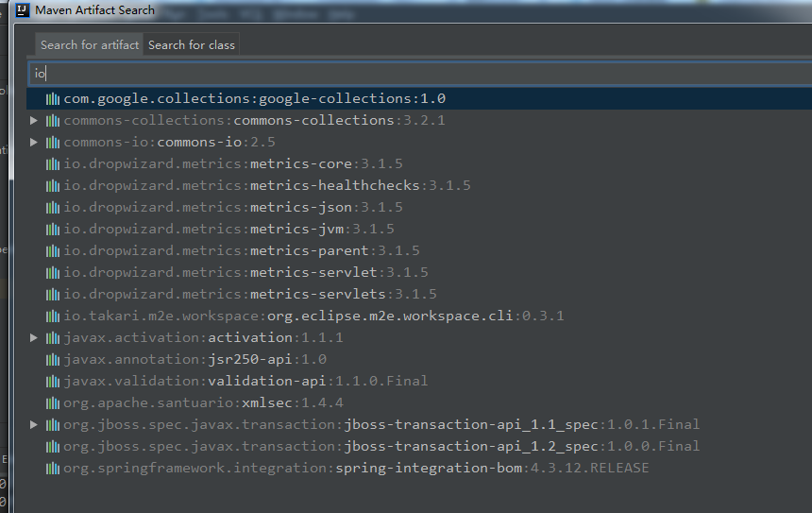Focus the artifact search input field

tap(420, 74)
